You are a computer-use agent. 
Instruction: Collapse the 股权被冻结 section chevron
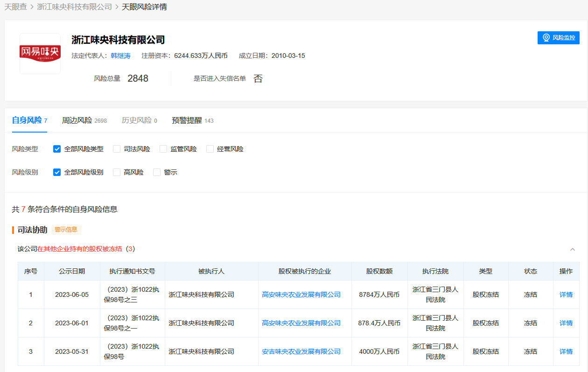point(573,249)
